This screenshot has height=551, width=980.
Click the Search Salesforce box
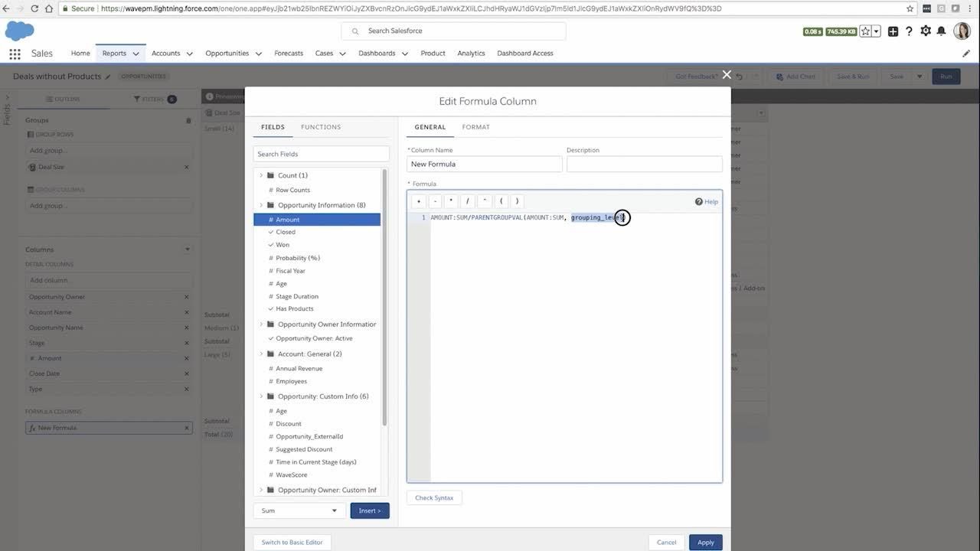pos(453,31)
